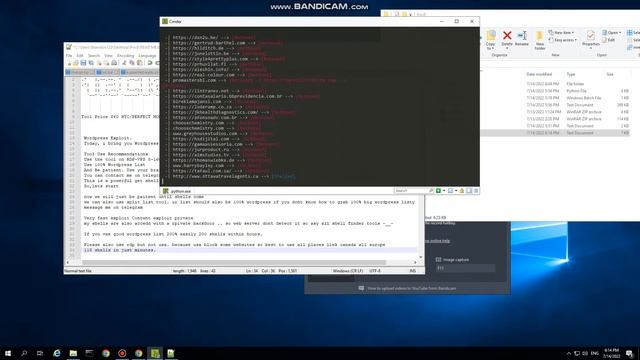Click the ENG language indicator in system tray
Screen dimensions: 640x360
pos(595,353)
